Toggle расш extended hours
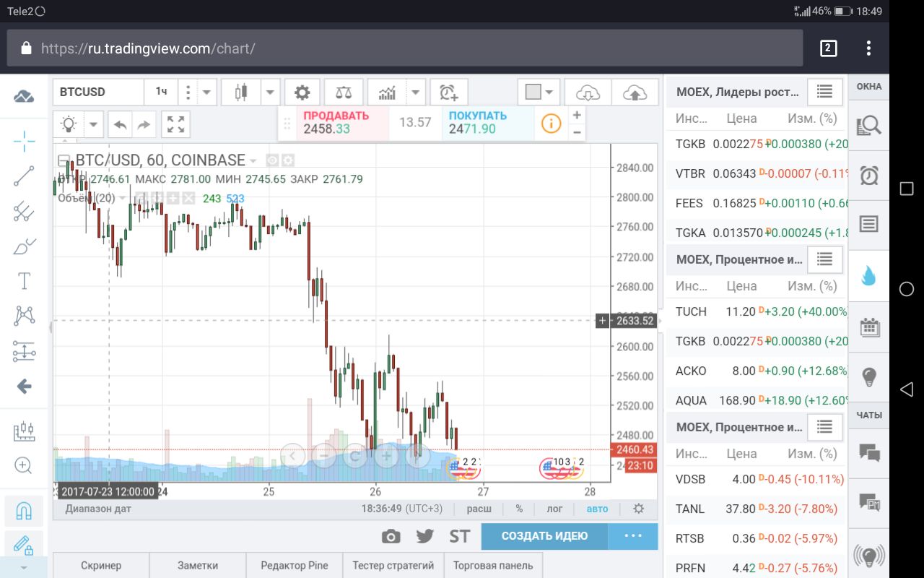 point(479,509)
